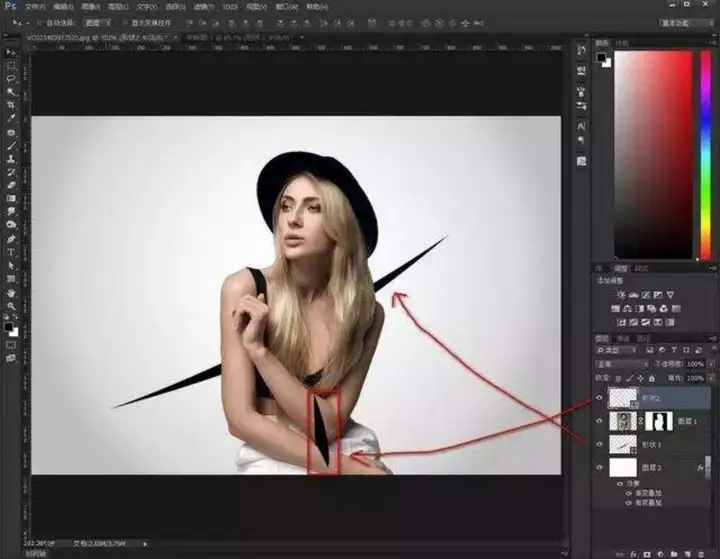Image resolution: width=720 pixels, height=559 pixels.
Task: Open the opacity 100% dropdown arrow
Action: (x=711, y=364)
